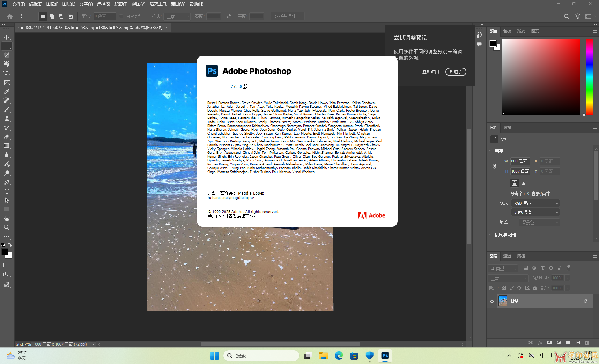
Task: Select the Move tool
Action: coord(7,37)
